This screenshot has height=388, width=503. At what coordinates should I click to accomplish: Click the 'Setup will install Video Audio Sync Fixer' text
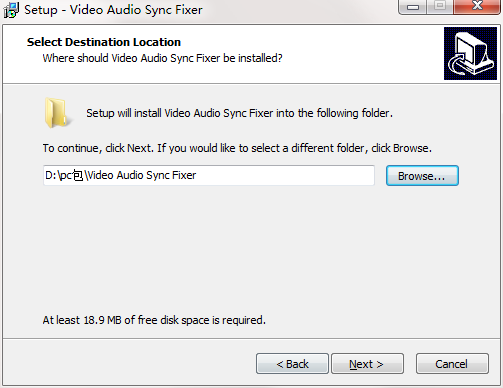[180, 113]
